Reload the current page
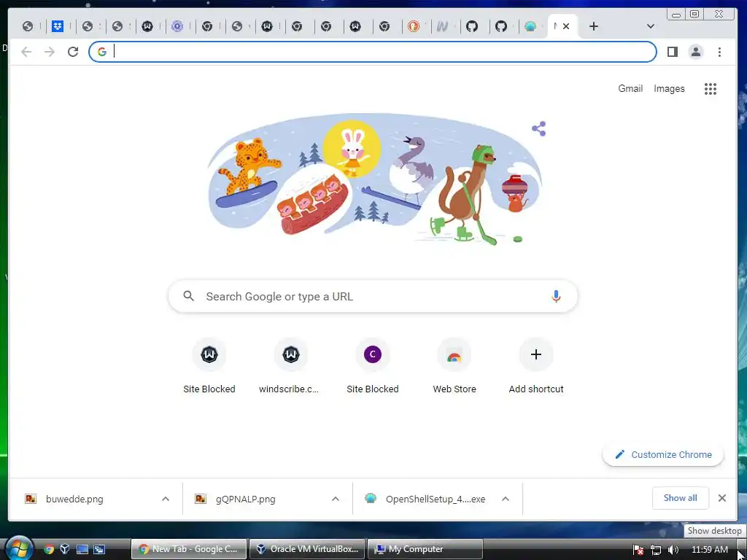 tap(73, 52)
